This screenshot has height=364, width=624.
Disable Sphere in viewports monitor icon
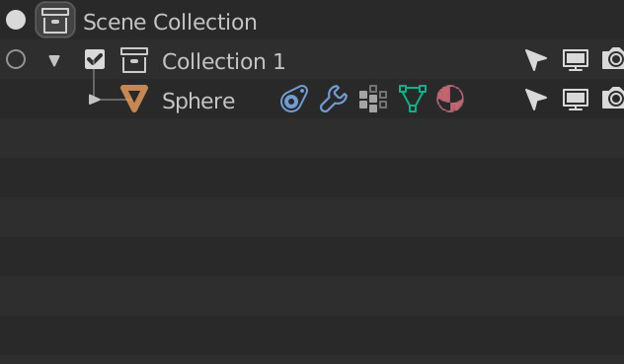pos(576,100)
